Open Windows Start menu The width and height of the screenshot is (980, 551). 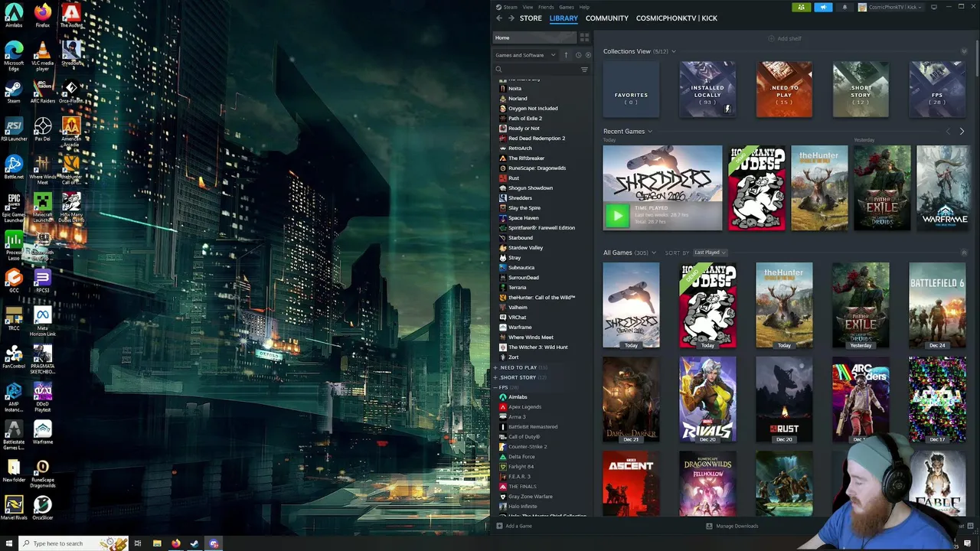pyautogui.click(x=8, y=543)
